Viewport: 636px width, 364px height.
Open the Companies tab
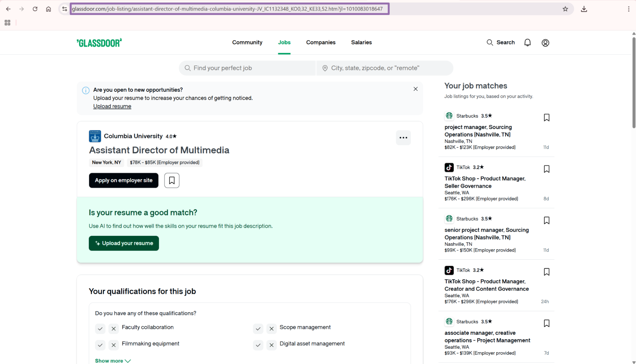pyautogui.click(x=321, y=42)
